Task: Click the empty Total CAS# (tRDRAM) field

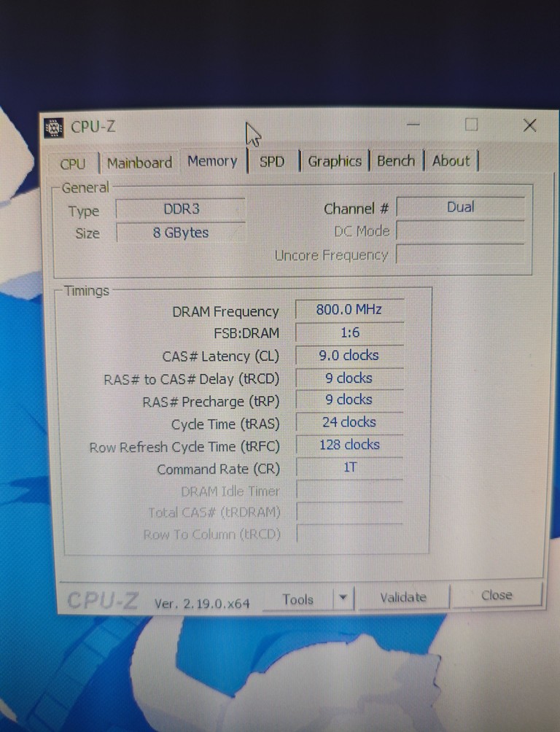Action: coord(349,512)
